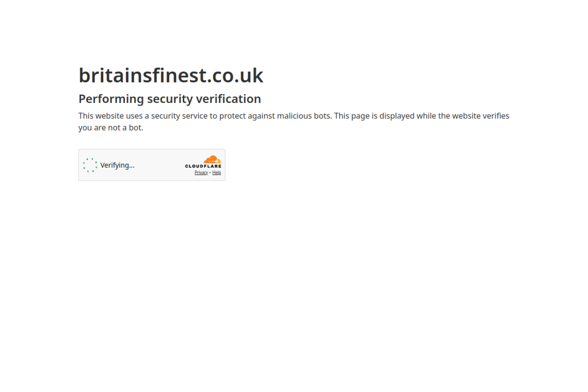Click "This page is displayed" sentence start
This screenshot has height=392, width=588.
point(374,116)
